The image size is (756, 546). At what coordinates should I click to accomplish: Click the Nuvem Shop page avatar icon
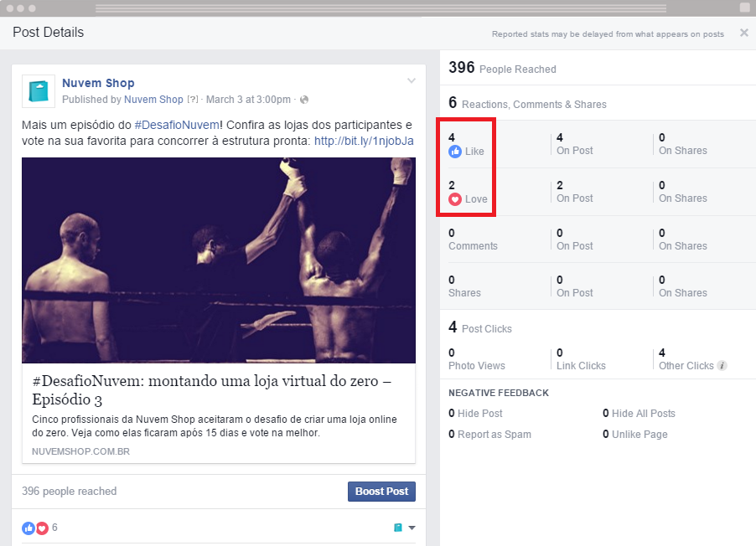[39, 91]
